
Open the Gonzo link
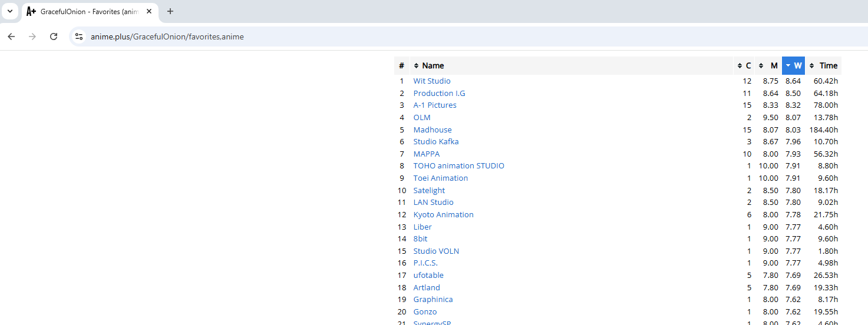(425, 312)
